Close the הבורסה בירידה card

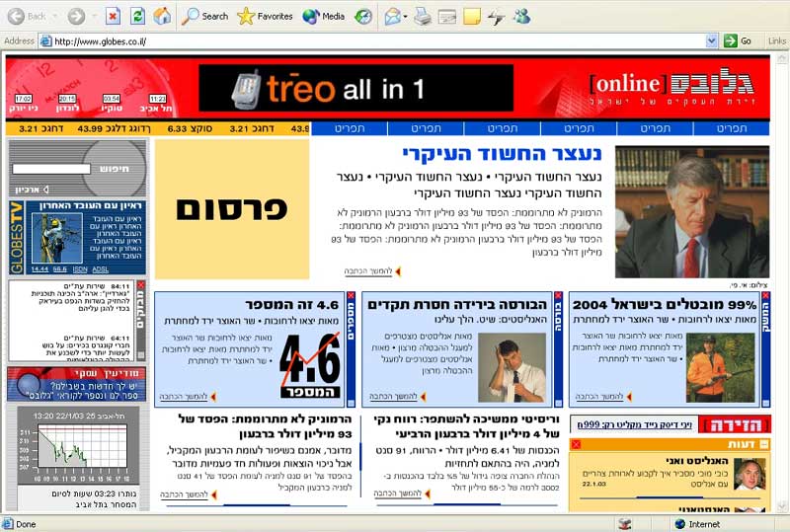coord(558,296)
